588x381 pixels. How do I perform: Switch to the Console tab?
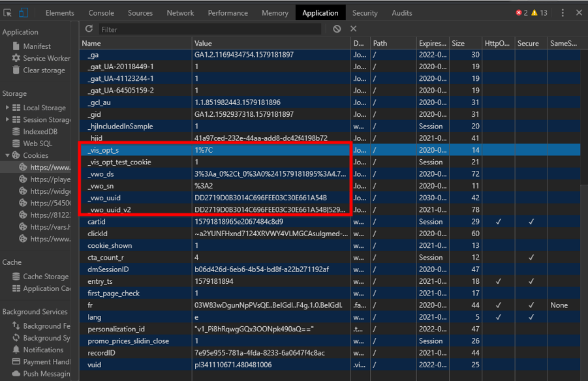pos(101,13)
